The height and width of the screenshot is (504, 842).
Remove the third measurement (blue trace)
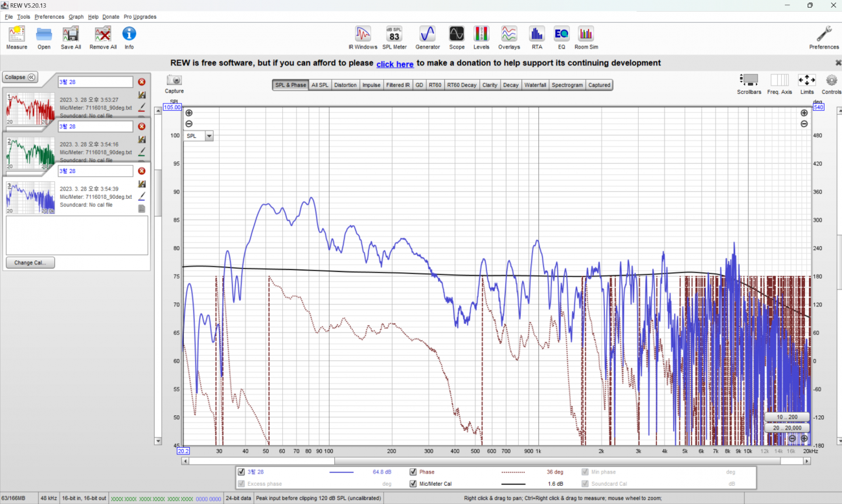[142, 171]
